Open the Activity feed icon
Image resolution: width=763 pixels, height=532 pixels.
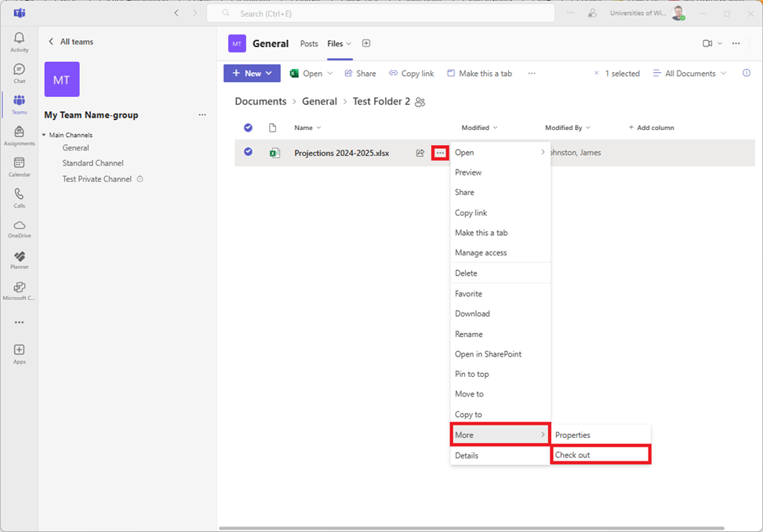point(19,42)
